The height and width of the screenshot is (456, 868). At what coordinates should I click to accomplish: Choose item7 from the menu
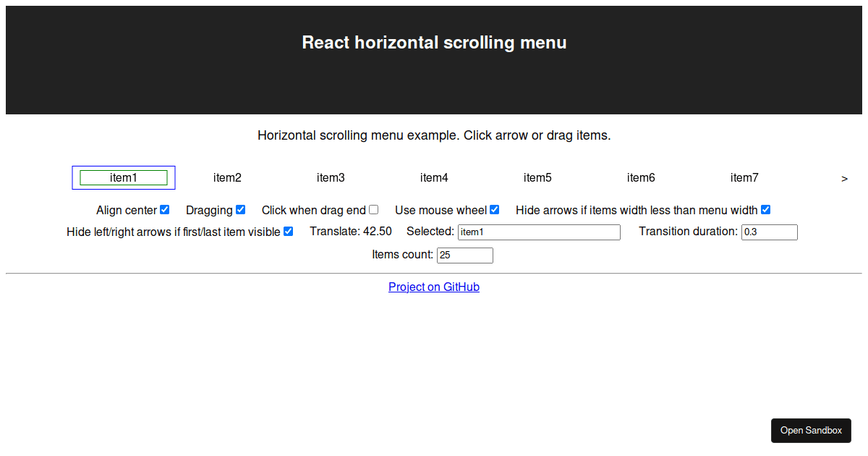(x=744, y=178)
